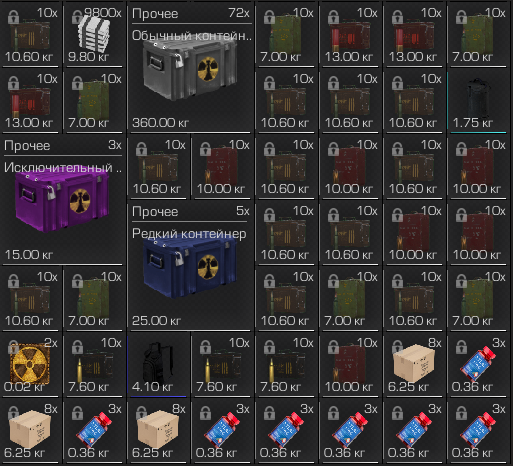Click the 15.00 кг weight label
Viewport: 513px width, 466px height.
click(x=29, y=255)
